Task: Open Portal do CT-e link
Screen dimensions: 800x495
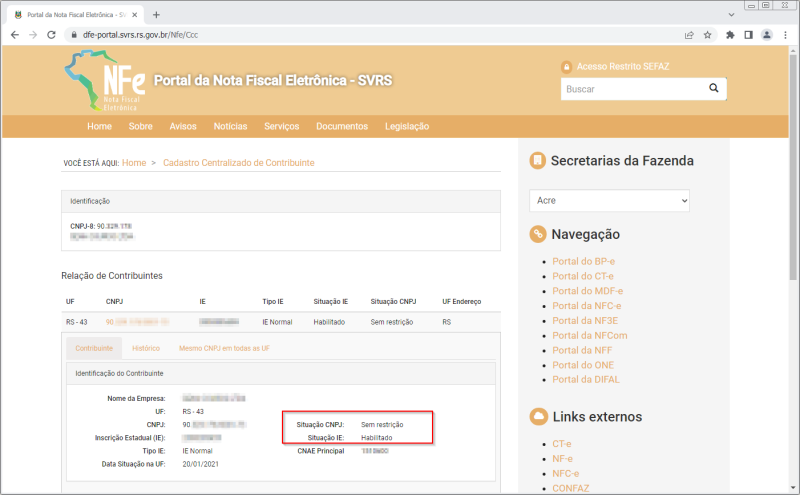Action: pos(583,276)
